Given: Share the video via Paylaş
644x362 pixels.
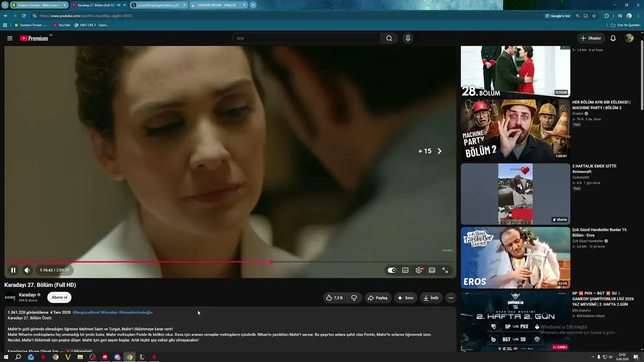Looking at the screenshot, I should coord(377,298).
